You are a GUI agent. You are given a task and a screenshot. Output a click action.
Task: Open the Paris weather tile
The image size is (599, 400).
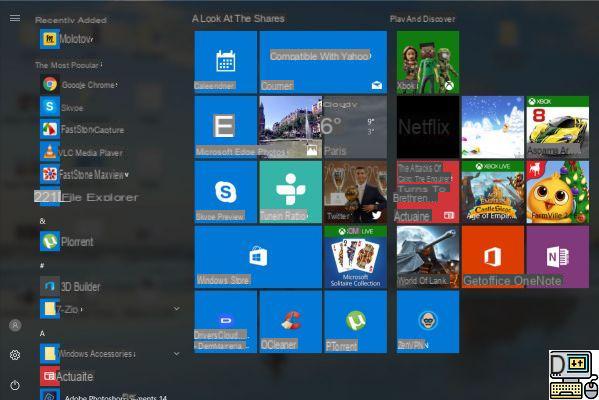click(x=355, y=127)
